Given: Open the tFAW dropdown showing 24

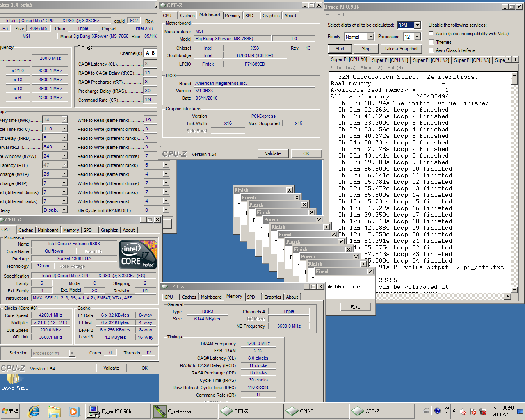Looking at the screenshot, I should click(64, 156).
